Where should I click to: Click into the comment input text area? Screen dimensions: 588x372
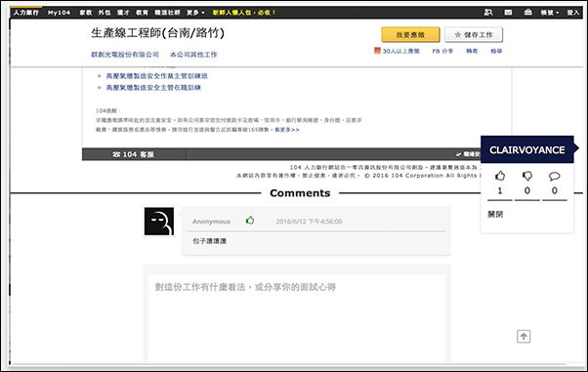click(x=297, y=318)
